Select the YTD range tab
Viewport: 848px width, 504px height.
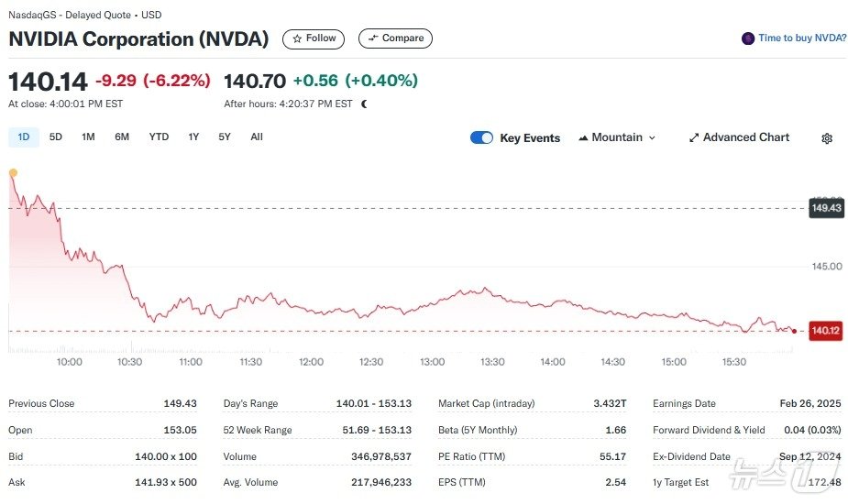tap(159, 137)
